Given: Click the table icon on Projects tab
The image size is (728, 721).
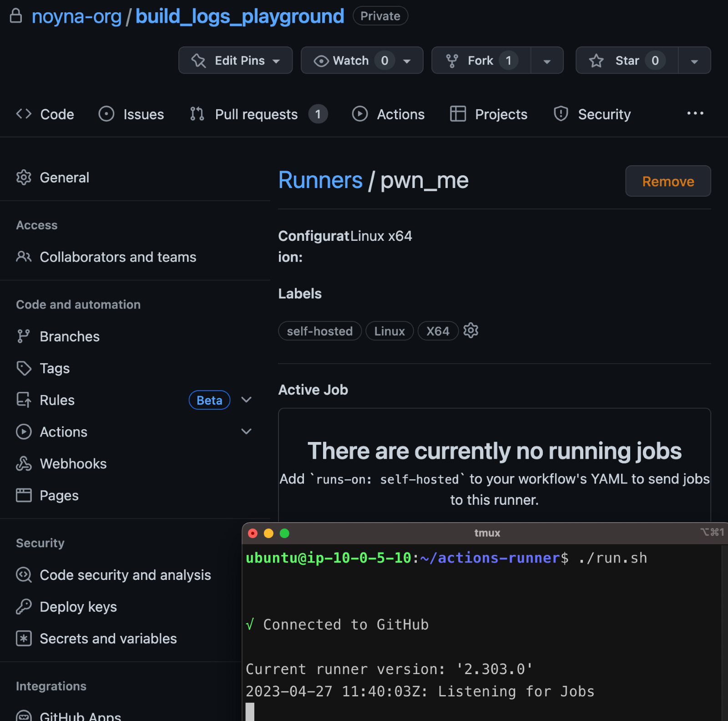Looking at the screenshot, I should 458,113.
